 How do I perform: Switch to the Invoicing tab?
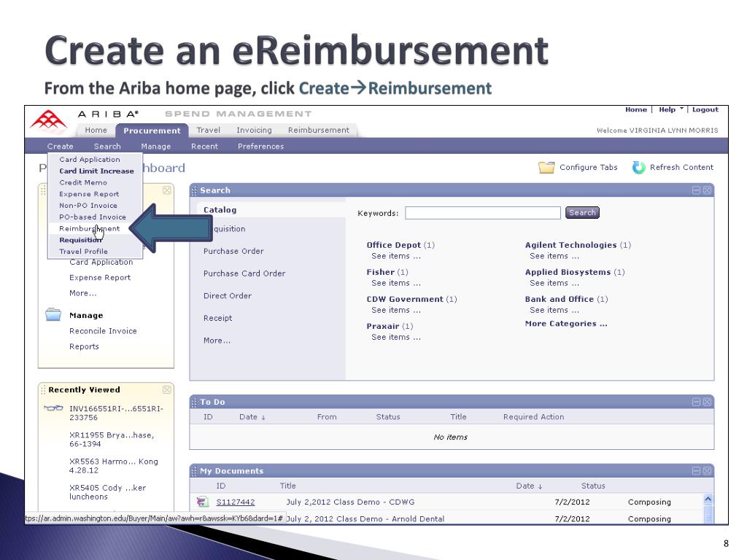coord(254,130)
